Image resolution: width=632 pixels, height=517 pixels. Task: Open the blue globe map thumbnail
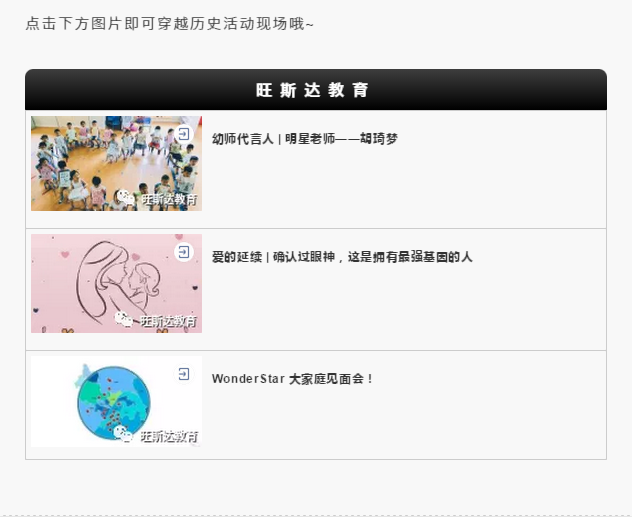point(116,401)
